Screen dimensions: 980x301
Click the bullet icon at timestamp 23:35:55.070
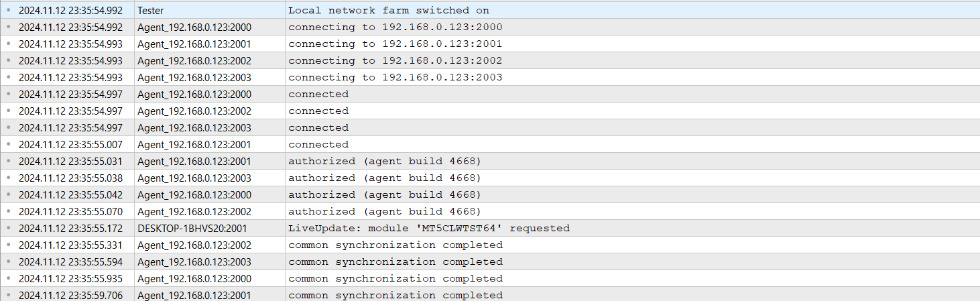pos(8,211)
